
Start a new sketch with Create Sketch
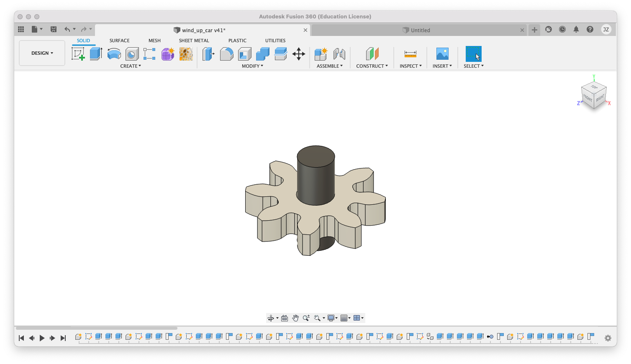pos(78,54)
